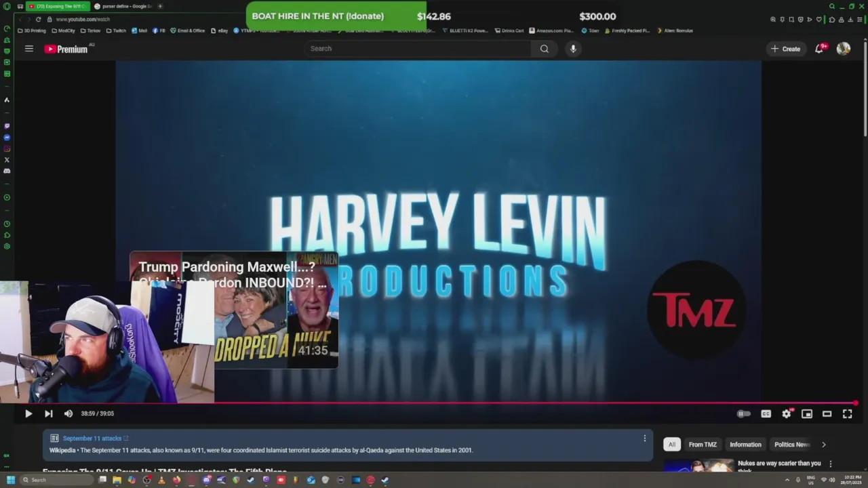This screenshot has width=868, height=488.
Task: Open the Trump Pardoning Maxwell preview thumbnail
Action: 234,310
